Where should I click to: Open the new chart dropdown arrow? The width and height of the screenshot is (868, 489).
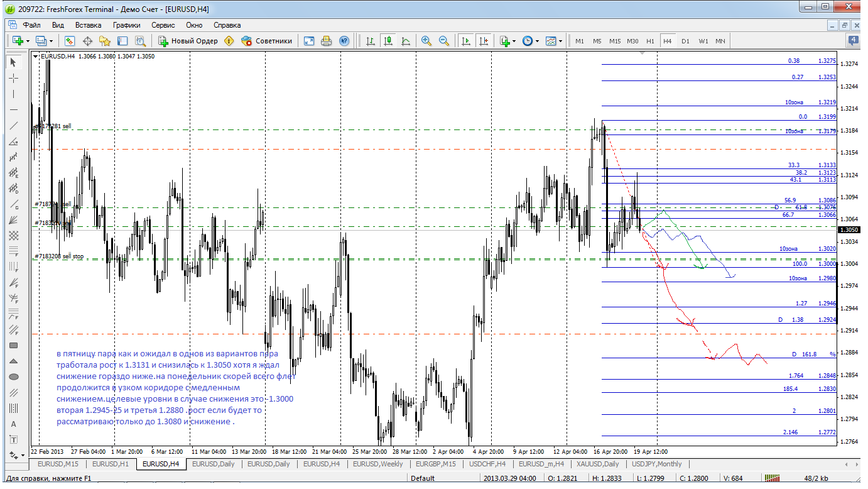[x=28, y=41]
